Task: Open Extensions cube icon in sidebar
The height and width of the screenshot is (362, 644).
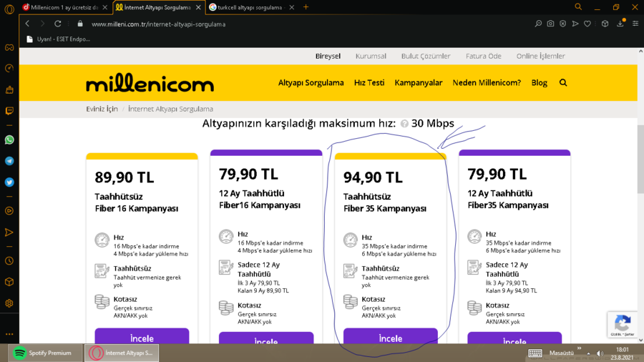Action: (9, 282)
